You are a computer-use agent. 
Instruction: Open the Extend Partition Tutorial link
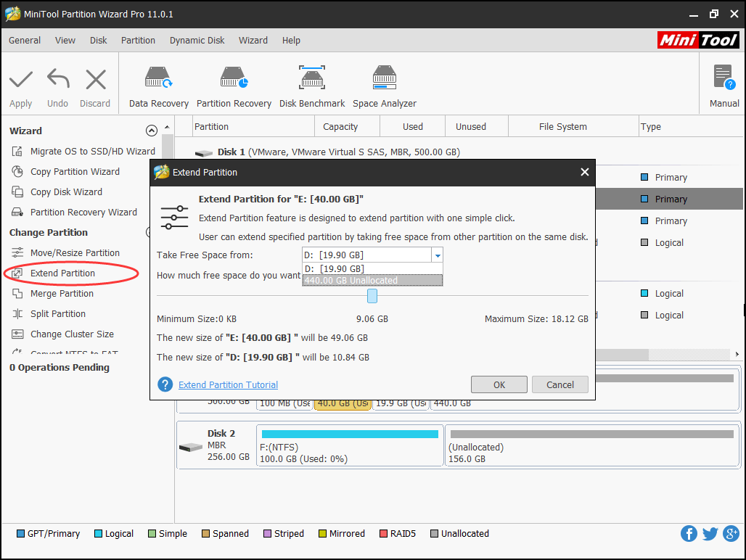[x=227, y=384]
